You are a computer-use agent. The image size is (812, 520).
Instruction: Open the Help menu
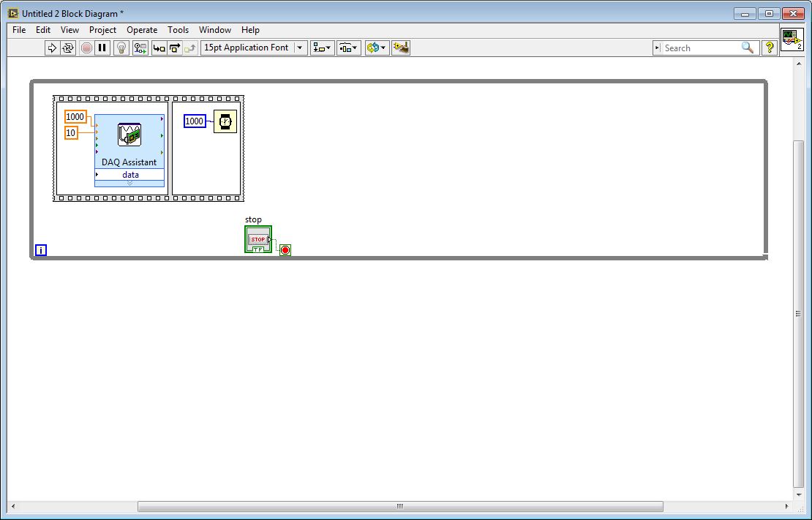[x=250, y=30]
